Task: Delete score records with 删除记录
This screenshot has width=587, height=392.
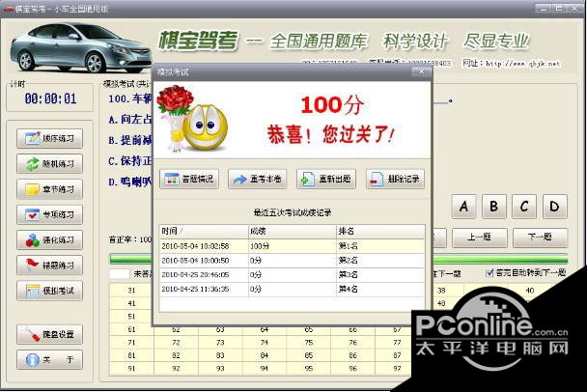Action: tap(395, 180)
